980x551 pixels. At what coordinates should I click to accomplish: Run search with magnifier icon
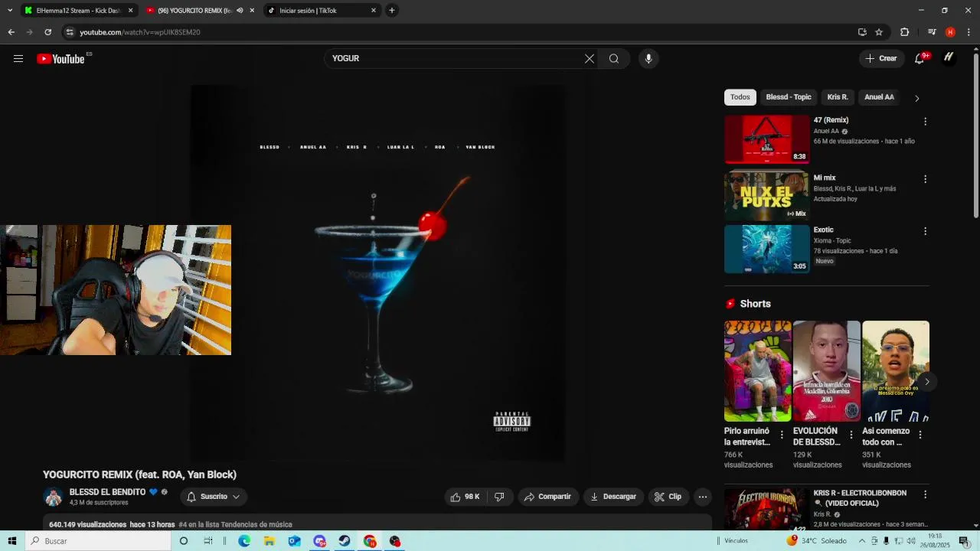click(x=614, y=58)
